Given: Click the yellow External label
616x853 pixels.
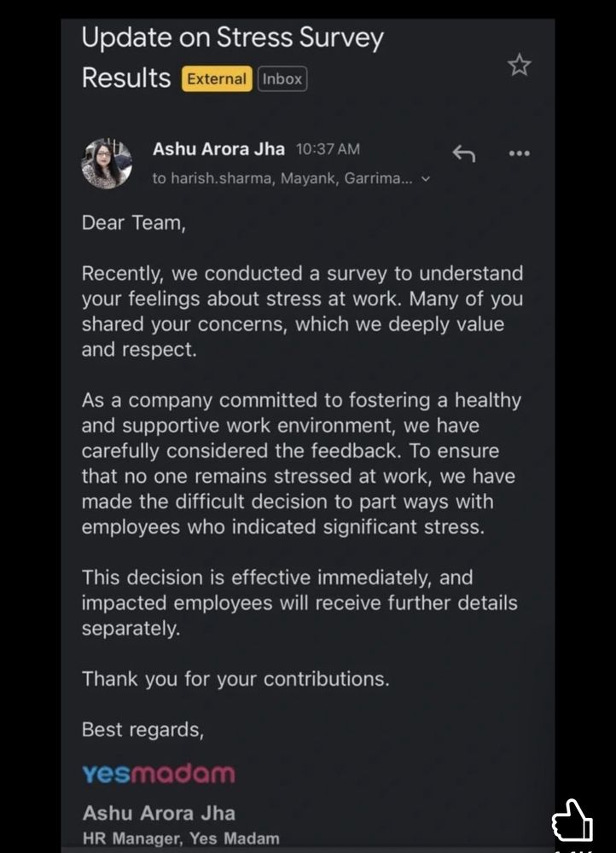Looking at the screenshot, I should 217,79.
